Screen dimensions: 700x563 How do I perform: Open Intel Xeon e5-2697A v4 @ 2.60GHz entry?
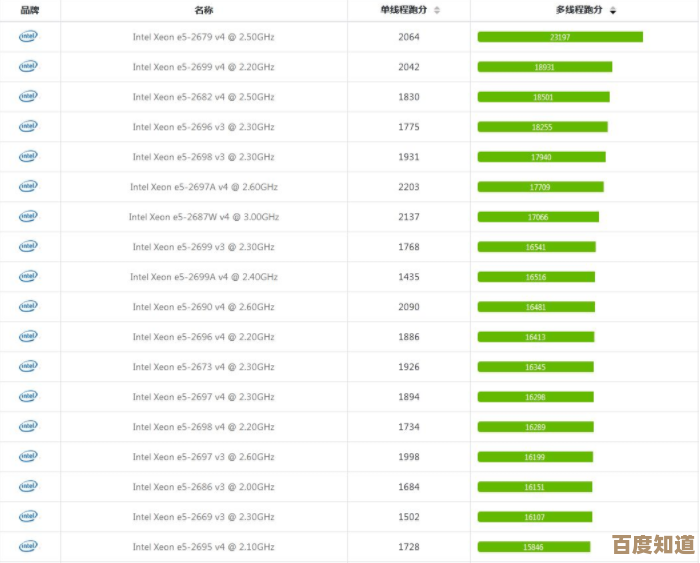tap(203, 187)
